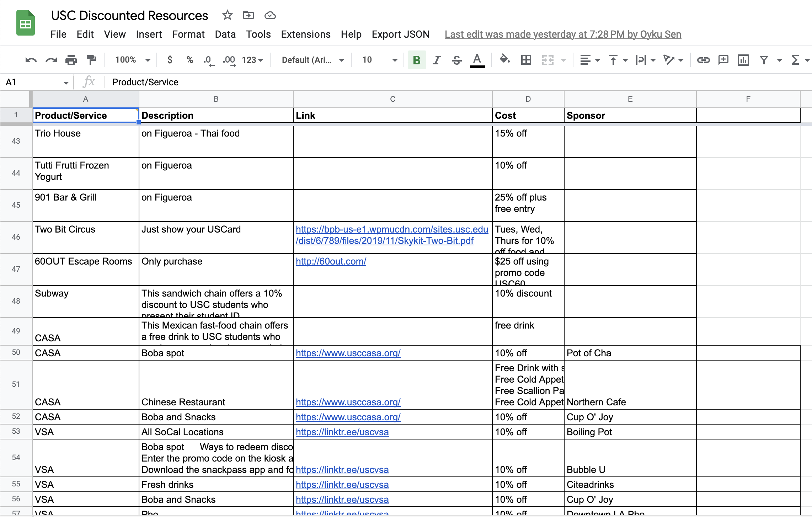This screenshot has width=812, height=517.
Task: Star this document
Action: (227, 15)
